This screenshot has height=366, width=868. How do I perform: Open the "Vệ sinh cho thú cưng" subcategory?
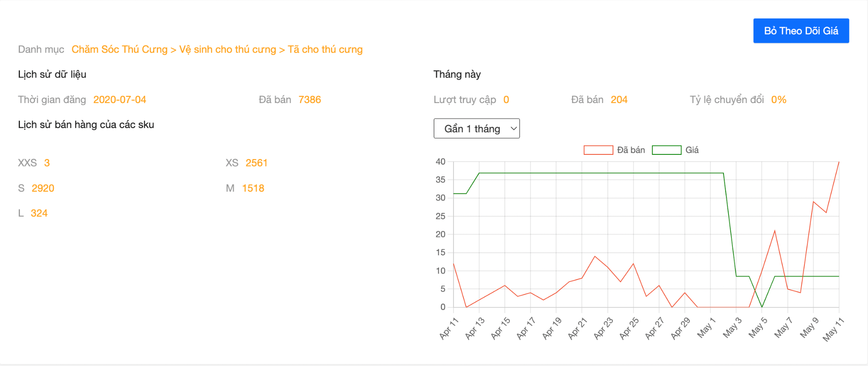coord(227,49)
